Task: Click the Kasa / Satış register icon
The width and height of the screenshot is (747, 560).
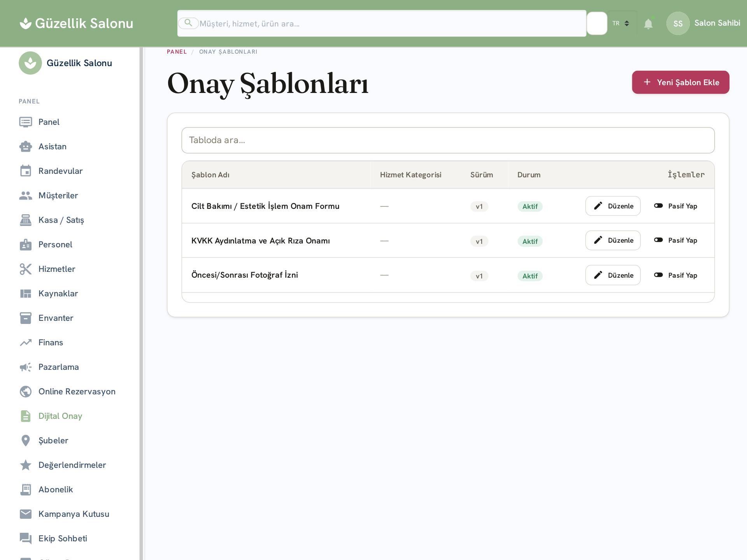Action: coord(26,220)
